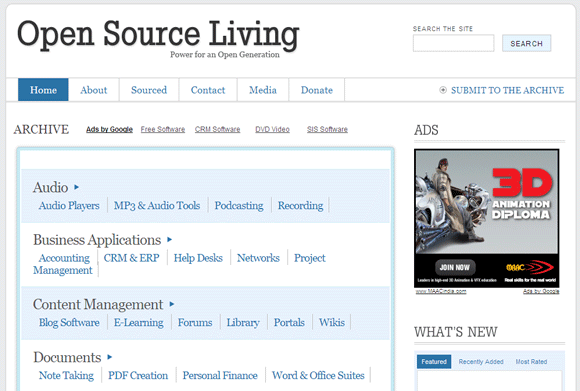Visit the Donate page
The height and width of the screenshot is (391, 580).
[317, 90]
